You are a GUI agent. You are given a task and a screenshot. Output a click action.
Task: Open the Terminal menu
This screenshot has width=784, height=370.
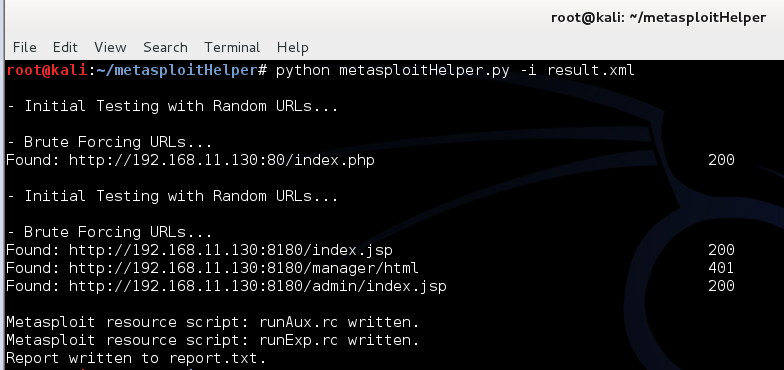pos(232,48)
